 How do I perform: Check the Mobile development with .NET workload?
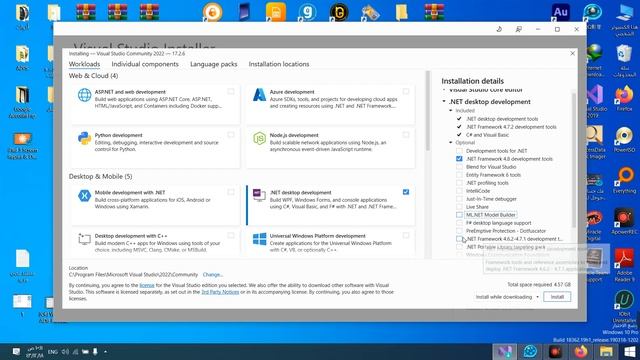click(231, 192)
